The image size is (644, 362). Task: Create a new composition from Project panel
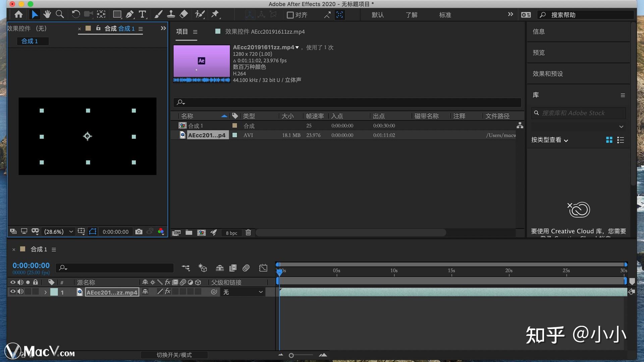[202, 233]
